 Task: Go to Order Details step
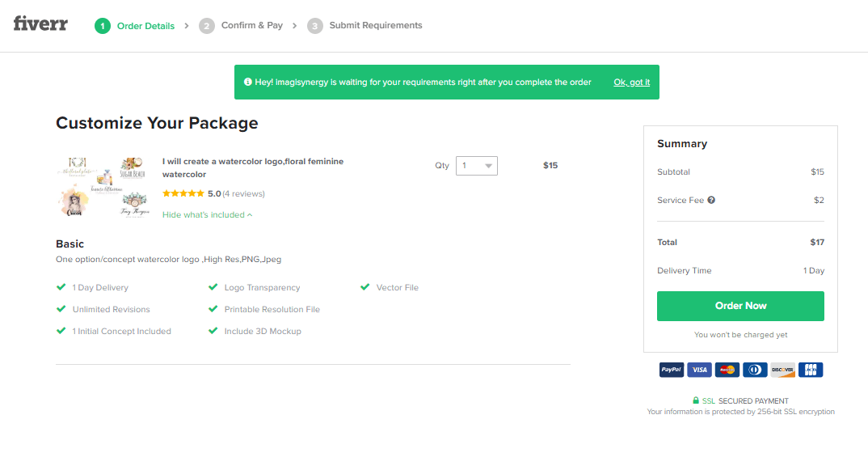(145, 26)
